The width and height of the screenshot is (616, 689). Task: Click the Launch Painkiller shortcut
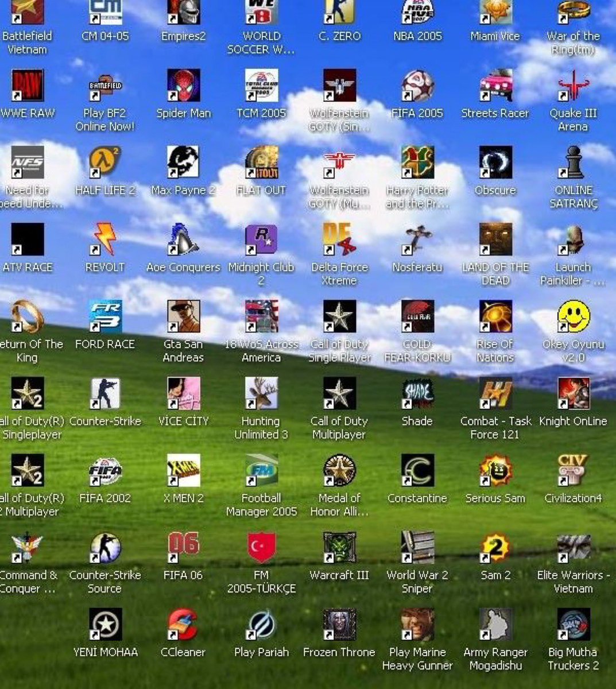click(x=574, y=239)
